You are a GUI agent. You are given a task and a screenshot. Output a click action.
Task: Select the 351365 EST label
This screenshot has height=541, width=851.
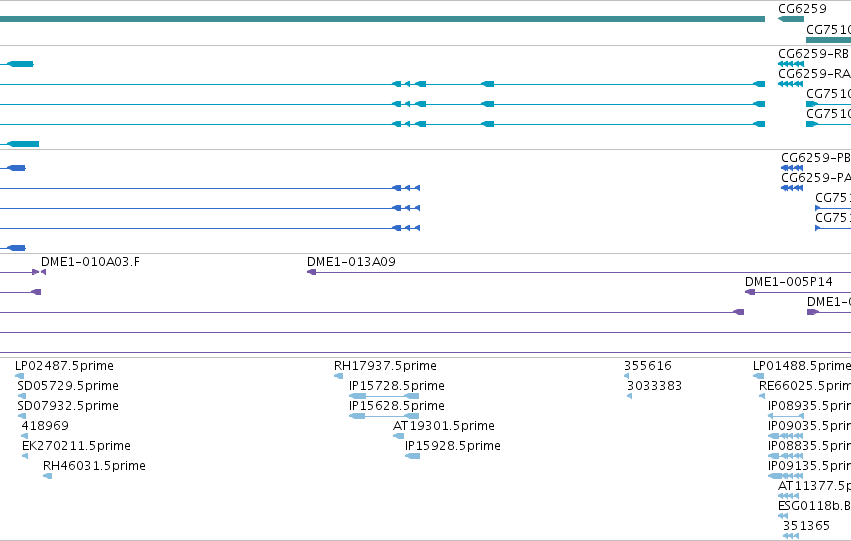coord(806,526)
